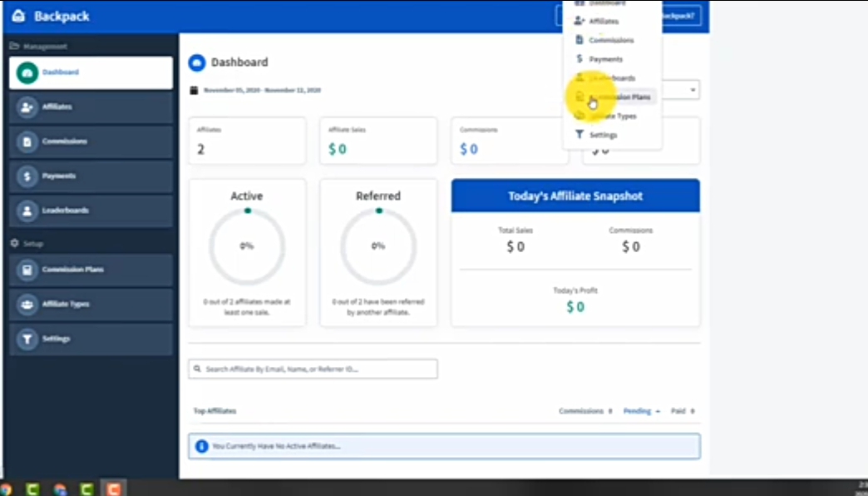Click the calendar icon beside date range
868x496 pixels.
(194, 91)
